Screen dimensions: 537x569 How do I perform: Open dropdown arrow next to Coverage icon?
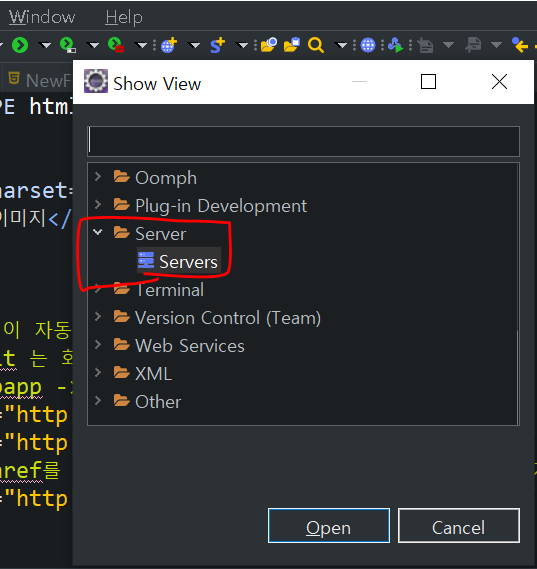[94, 46]
